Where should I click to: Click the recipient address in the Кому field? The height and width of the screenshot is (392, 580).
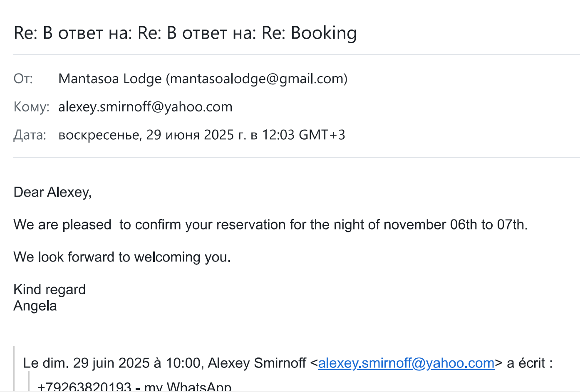[145, 107]
